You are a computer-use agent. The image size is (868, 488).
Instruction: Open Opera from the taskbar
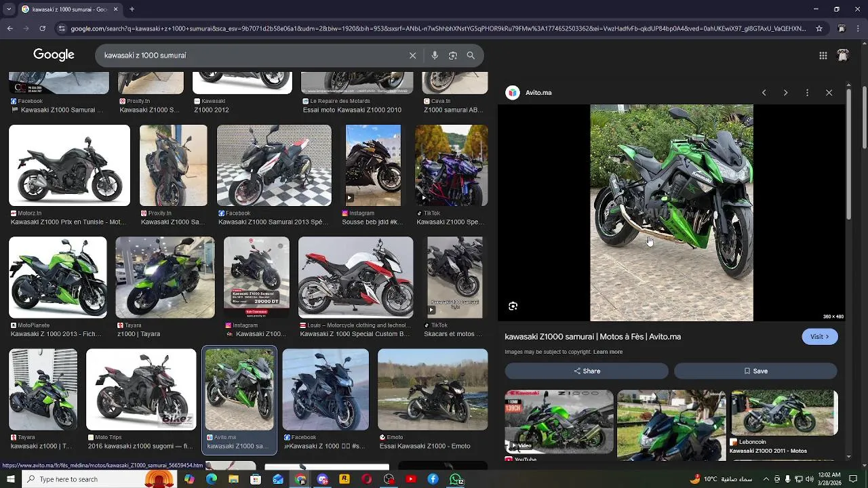367,479
